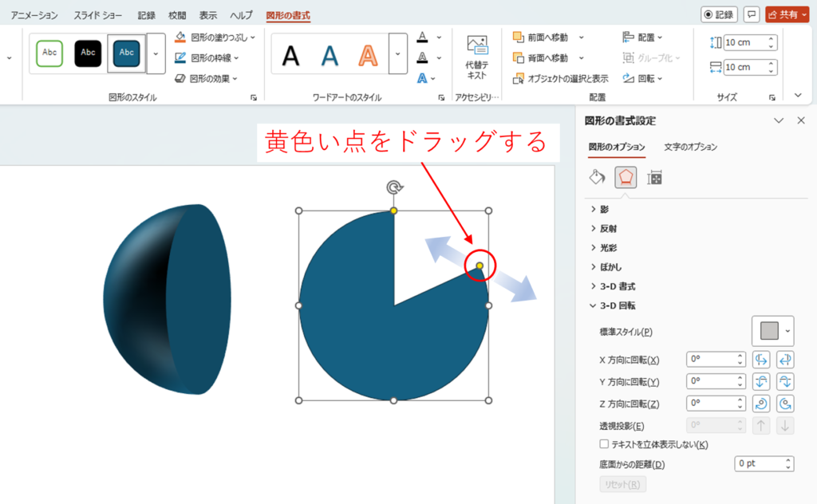Click the Y rotation up icon button
This screenshot has width=817, height=504.
pos(760,382)
